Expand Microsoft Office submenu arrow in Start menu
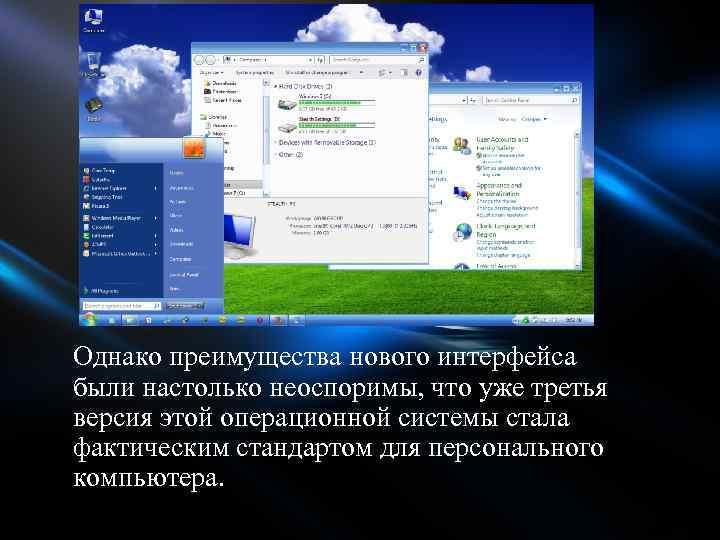720x540 pixels. tap(156, 253)
